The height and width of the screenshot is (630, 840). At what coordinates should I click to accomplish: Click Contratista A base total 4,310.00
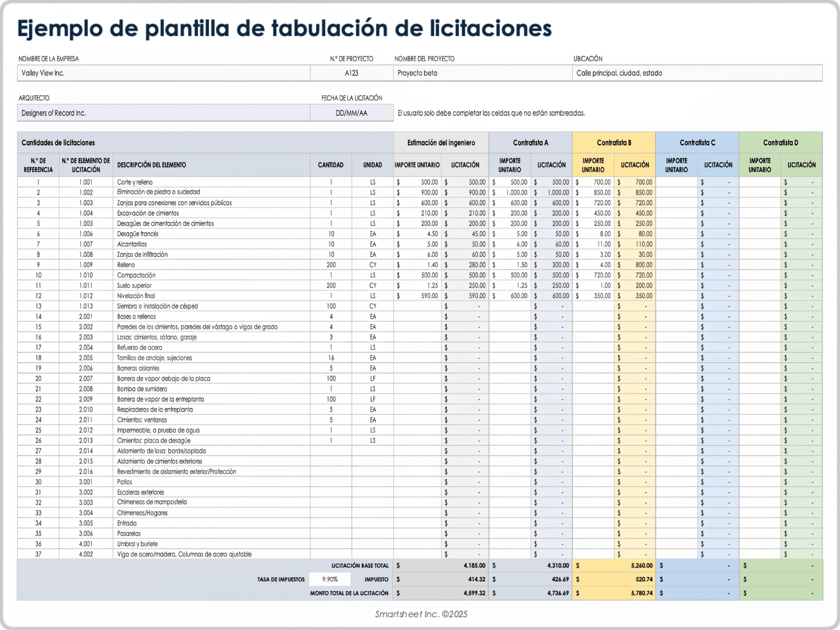530,566
